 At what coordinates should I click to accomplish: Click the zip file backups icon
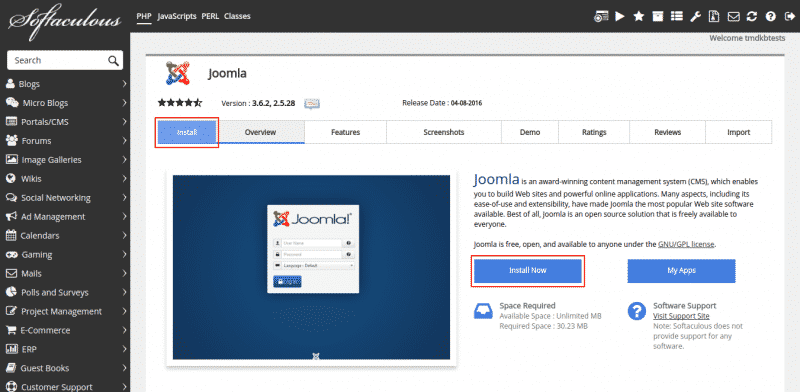point(714,16)
